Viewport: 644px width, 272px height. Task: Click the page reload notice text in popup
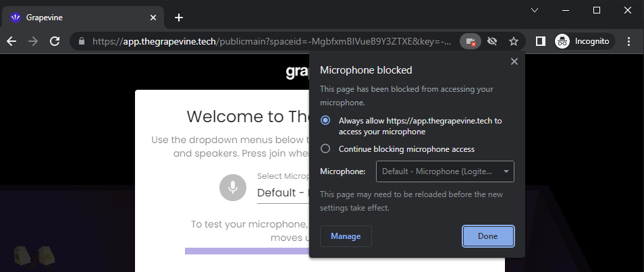point(411,201)
